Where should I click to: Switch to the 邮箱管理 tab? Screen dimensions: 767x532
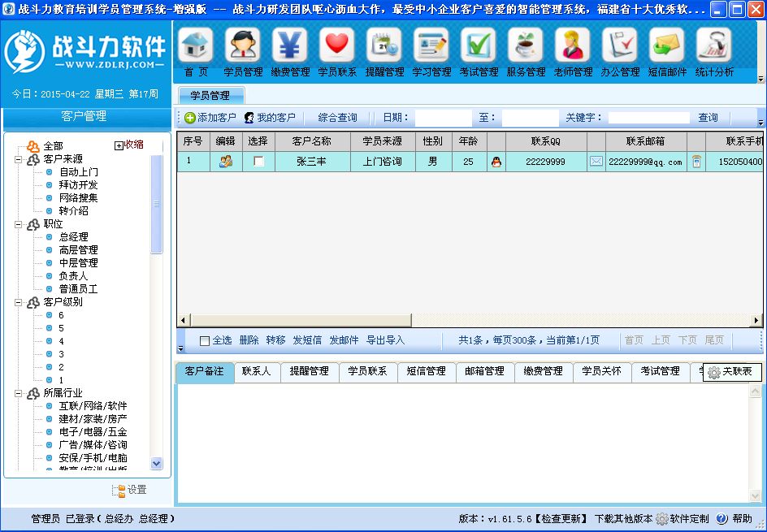pos(485,372)
